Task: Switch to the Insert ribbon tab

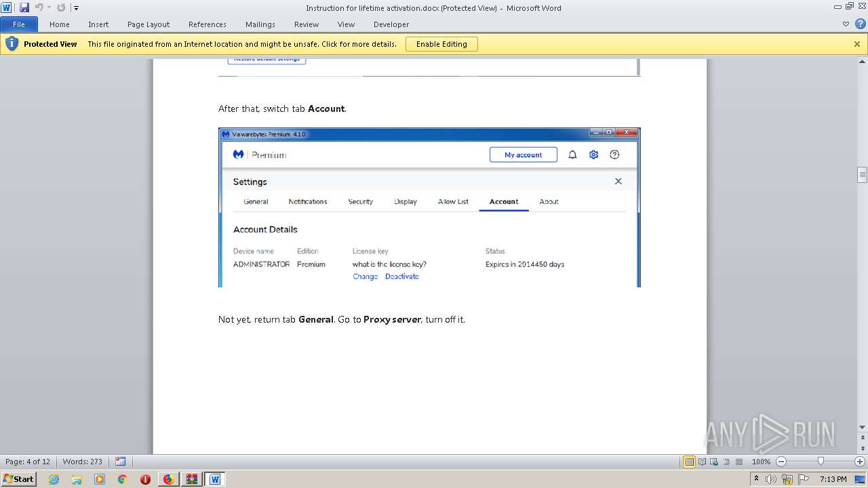Action: (x=98, y=24)
